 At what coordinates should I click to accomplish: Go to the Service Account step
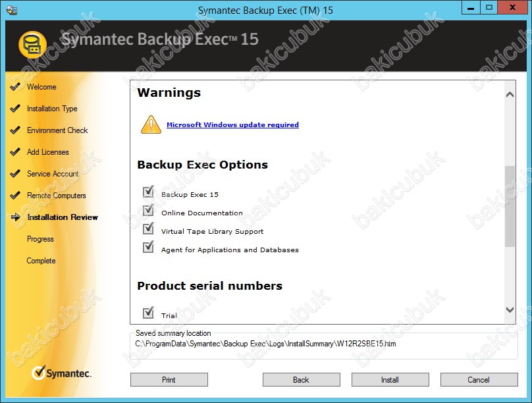click(53, 174)
